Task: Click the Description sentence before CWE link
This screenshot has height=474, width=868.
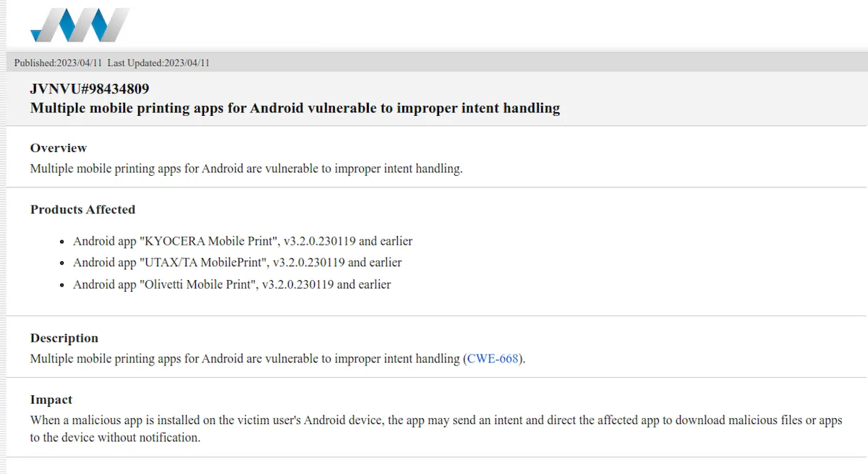Action: (246, 358)
